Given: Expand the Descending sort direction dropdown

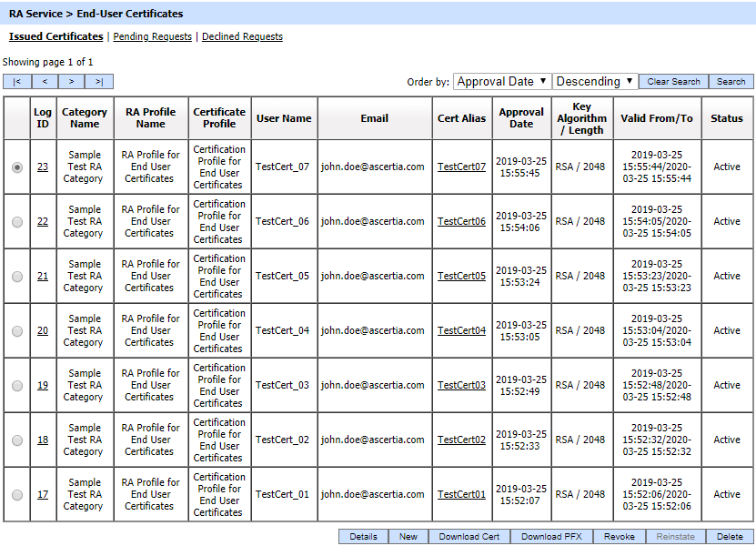Looking at the screenshot, I should (595, 82).
